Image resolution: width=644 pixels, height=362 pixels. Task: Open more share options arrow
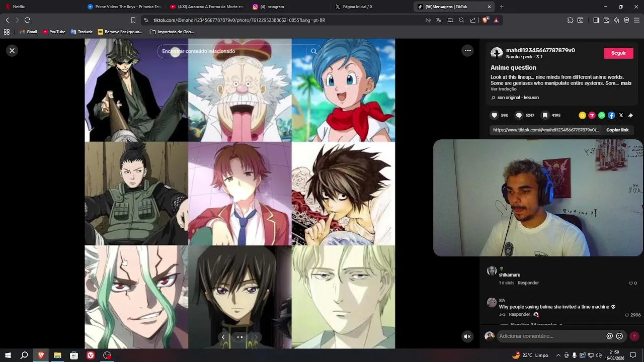pyautogui.click(x=630, y=115)
